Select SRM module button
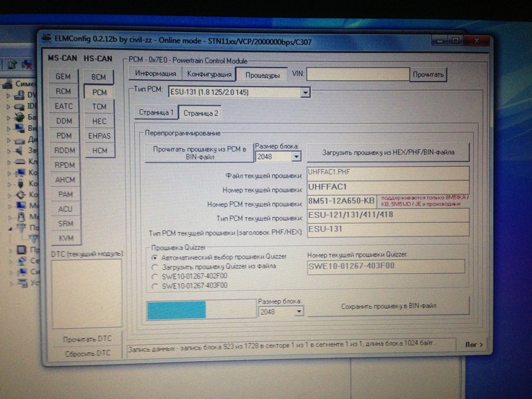The height and width of the screenshot is (399, 532). pyautogui.click(x=66, y=223)
